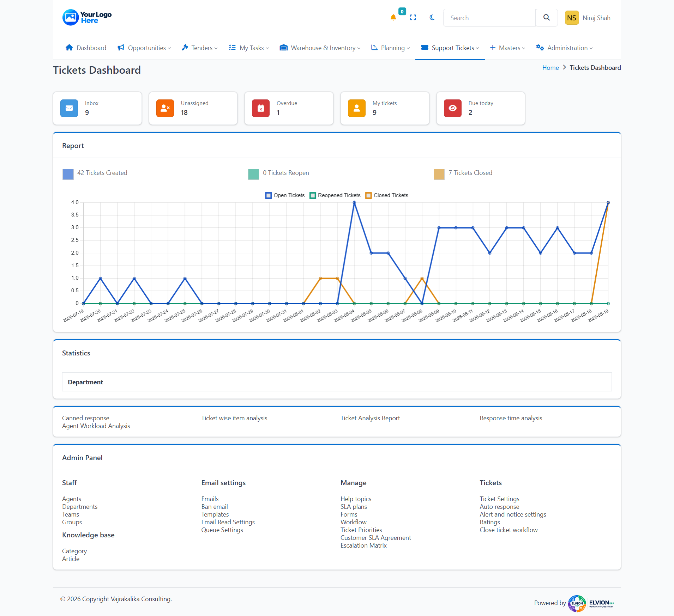The height and width of the screenshot is (616, 674).
Task: Focus the Search input field
Action: (489, 18)
